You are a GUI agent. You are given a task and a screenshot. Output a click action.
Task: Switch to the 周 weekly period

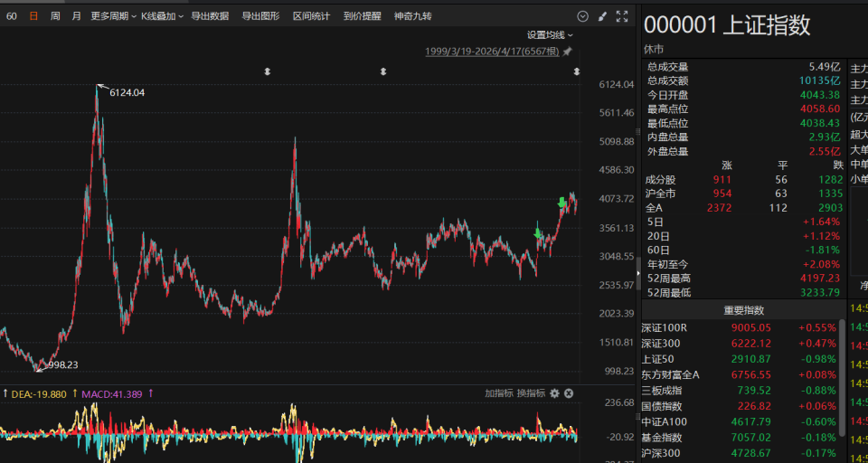55,16
